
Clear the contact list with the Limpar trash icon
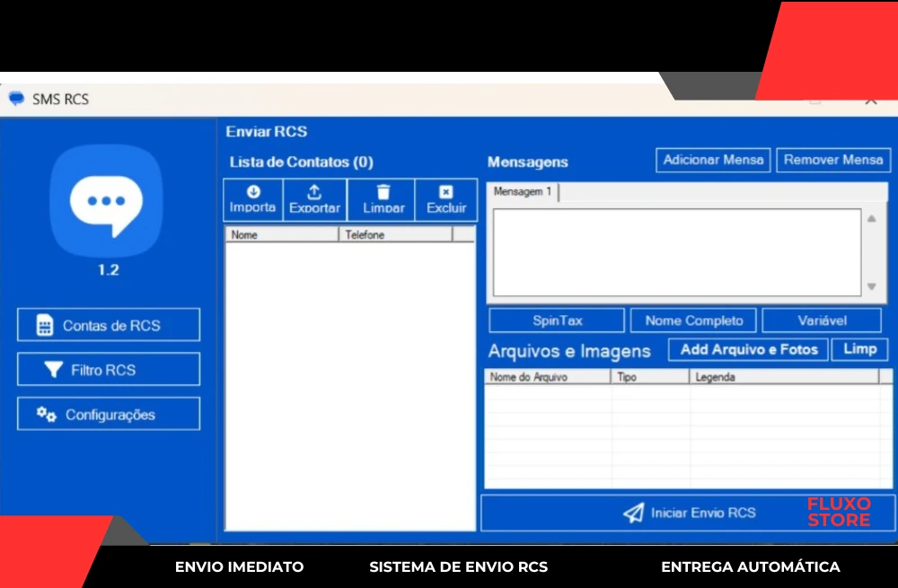[381, 192]
